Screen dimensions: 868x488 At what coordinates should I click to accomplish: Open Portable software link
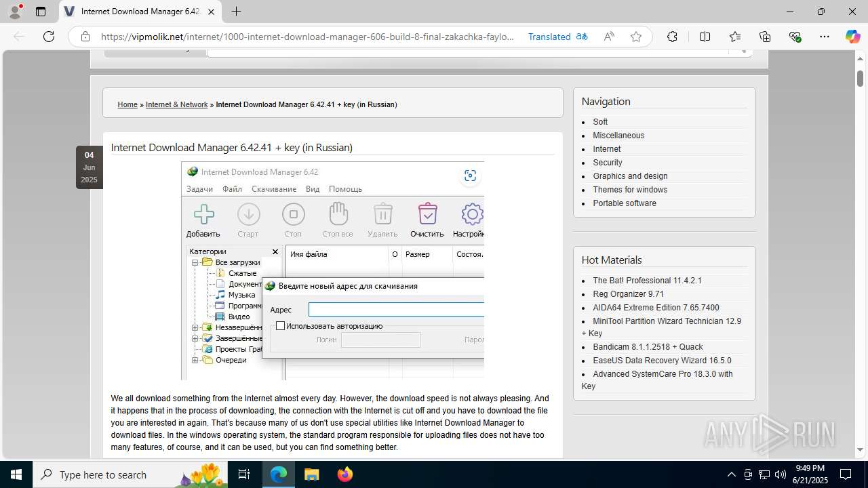(x=625, y=203)
